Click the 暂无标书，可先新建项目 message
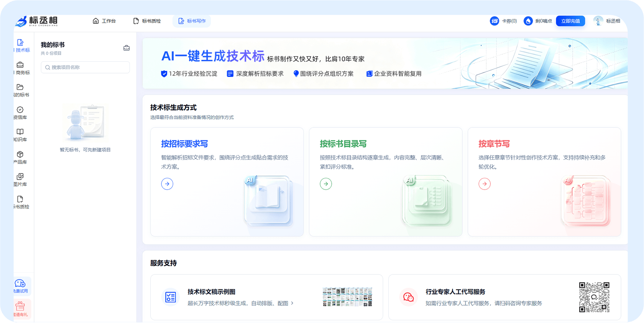Screen dimensions: 644x323 click(x=85, y=150)
